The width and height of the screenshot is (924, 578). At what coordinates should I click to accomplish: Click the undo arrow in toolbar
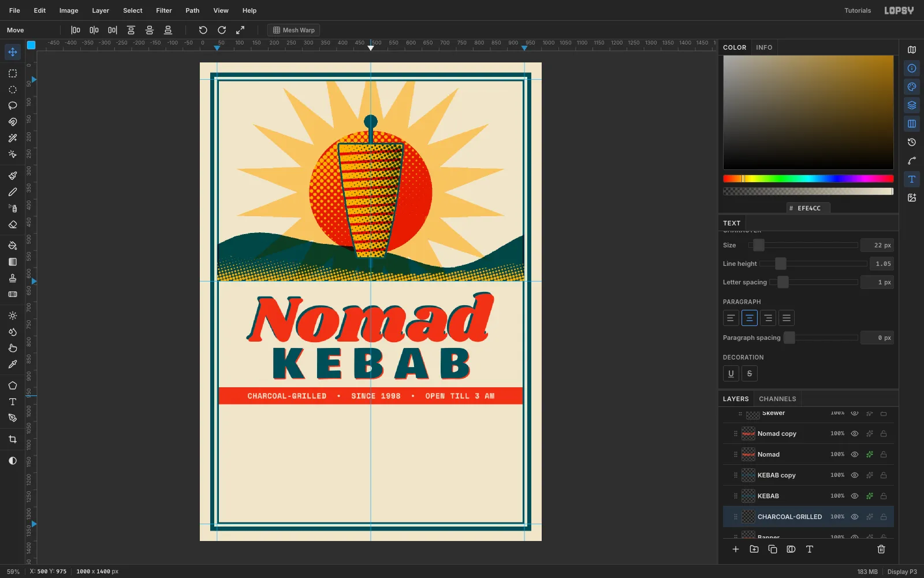click(x=203, y=30)
